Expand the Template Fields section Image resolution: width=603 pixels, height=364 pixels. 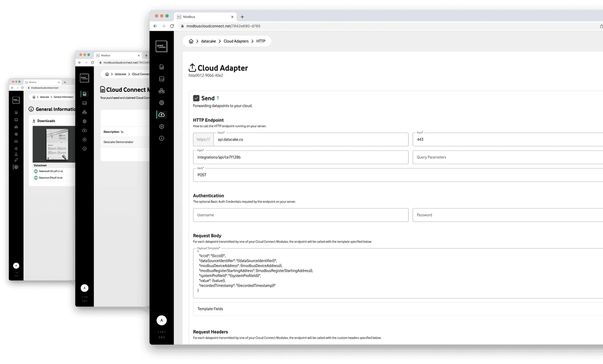coord(398,309)
